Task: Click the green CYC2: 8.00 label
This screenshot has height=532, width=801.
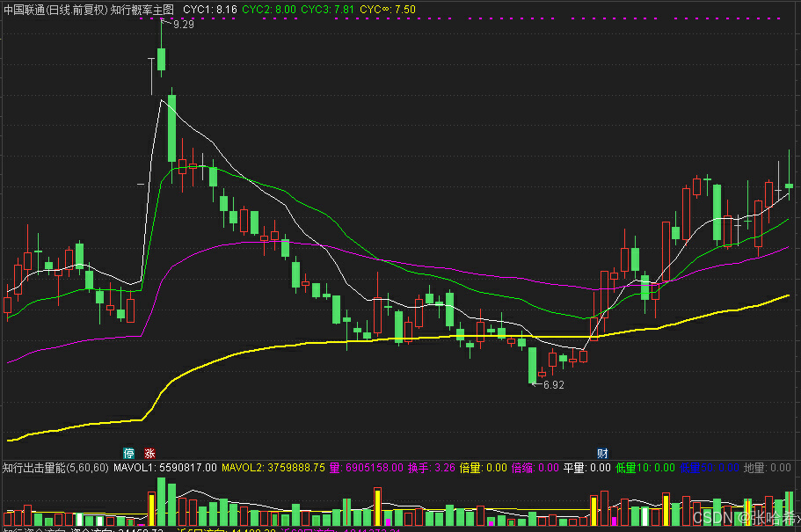Action: pos(269,10)
